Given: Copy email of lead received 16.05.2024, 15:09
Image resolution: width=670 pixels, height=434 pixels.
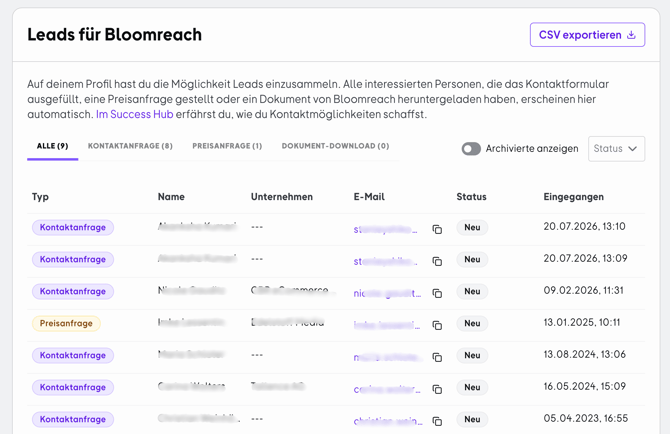Looking at the screenshot, I should 437,390.
